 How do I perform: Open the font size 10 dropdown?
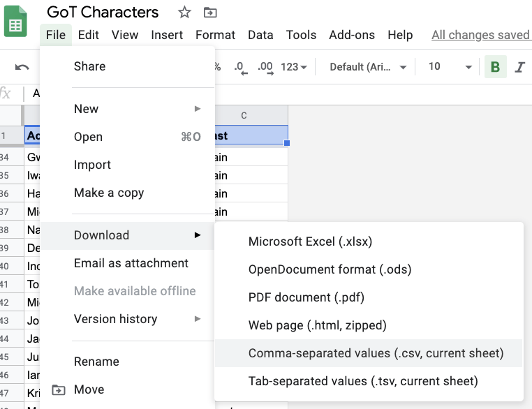(x=450, y=67)
